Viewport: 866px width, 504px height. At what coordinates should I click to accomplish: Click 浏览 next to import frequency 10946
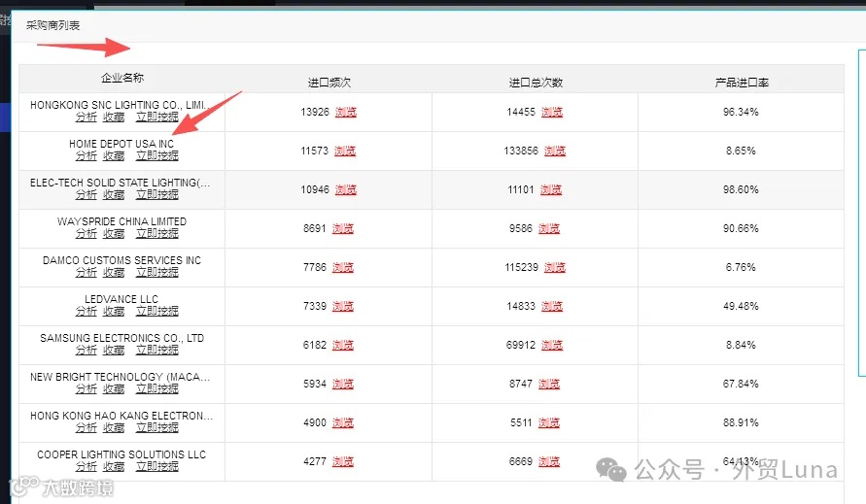click(x=346, y=190)
